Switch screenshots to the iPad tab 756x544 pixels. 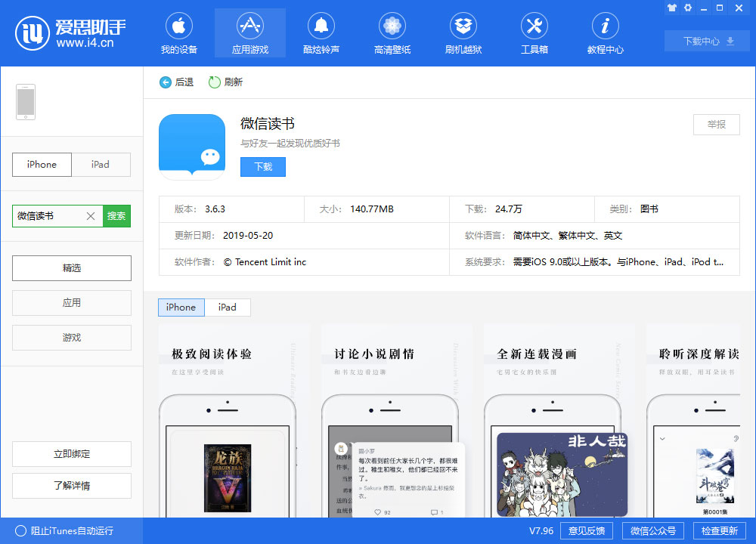point(229,308)
